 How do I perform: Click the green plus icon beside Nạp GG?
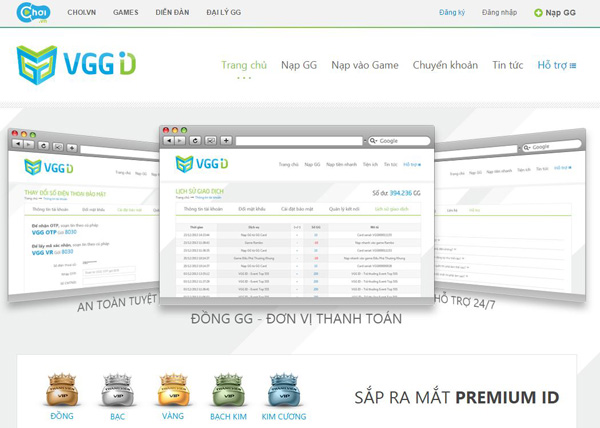[538, 13]
